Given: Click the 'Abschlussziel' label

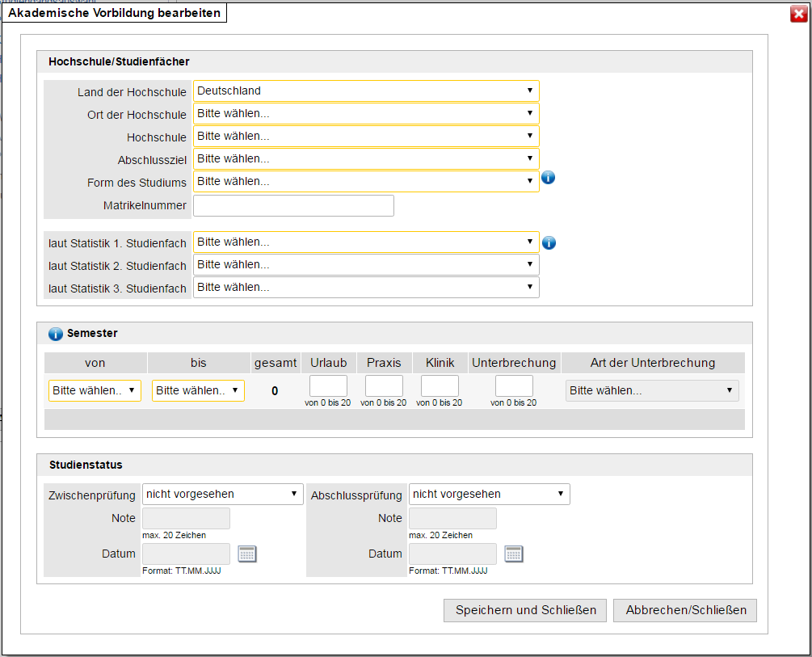Looking at the screenshot, I should coord(152,161).
